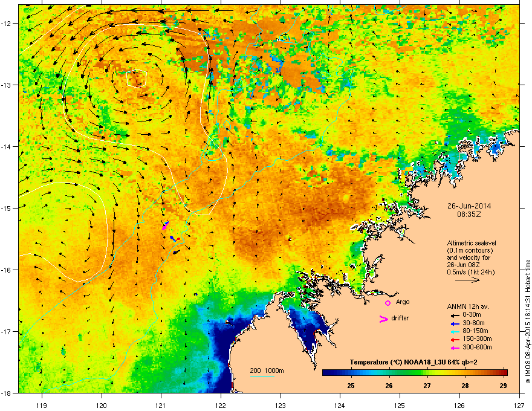This screenshot has width=532, height=411.
Task: Click the '(0.1m contours)' legend text
Action: (x=470, y=251)
